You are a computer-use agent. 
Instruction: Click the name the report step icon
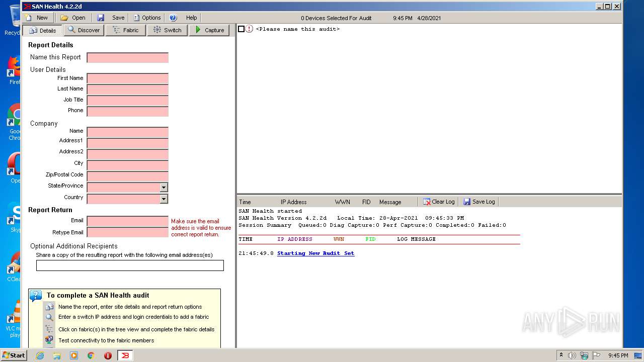49,307
